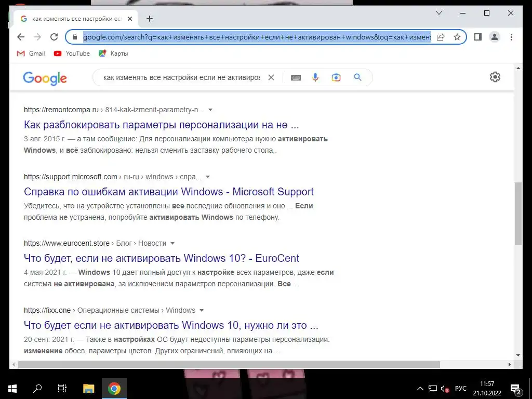532x399 pixels.
Task: Open 'Справка по ошибкам активации Windows' result
Action: point(169,192)
